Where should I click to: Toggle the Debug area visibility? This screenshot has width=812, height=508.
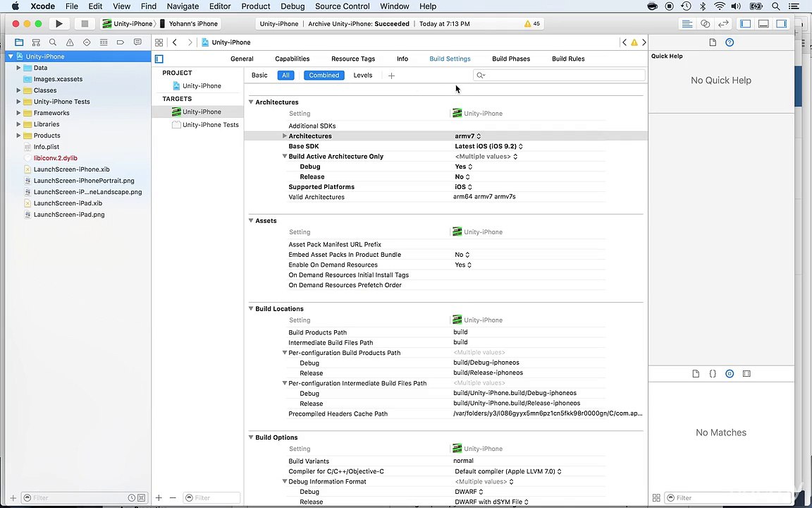pyautogui.click(x=763, y=23)
